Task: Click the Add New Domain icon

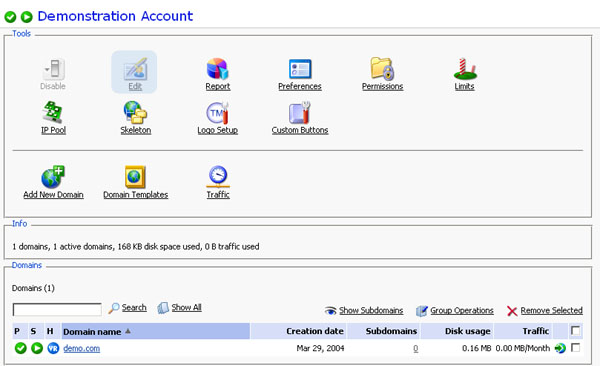Action: [53, 177]
